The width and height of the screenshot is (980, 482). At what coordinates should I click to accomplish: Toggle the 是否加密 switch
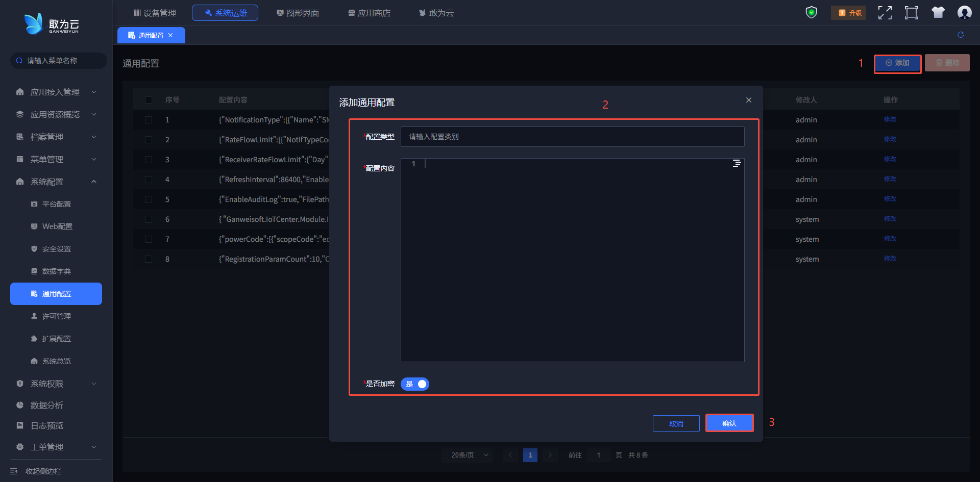pos(415,384)
